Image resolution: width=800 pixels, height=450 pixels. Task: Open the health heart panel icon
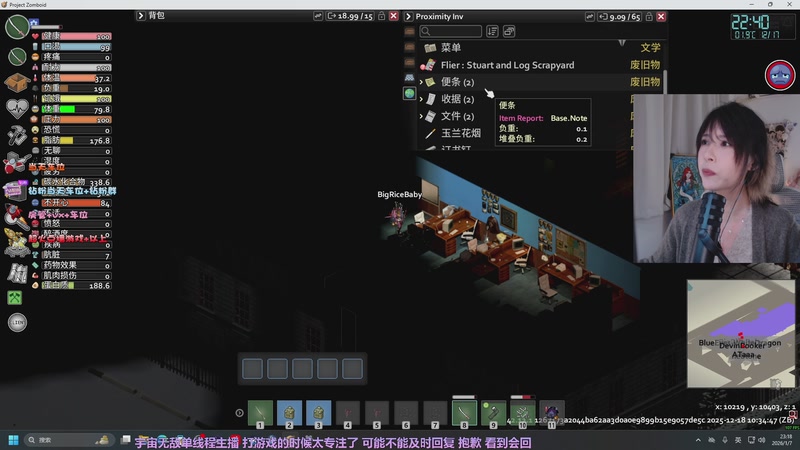17,109
